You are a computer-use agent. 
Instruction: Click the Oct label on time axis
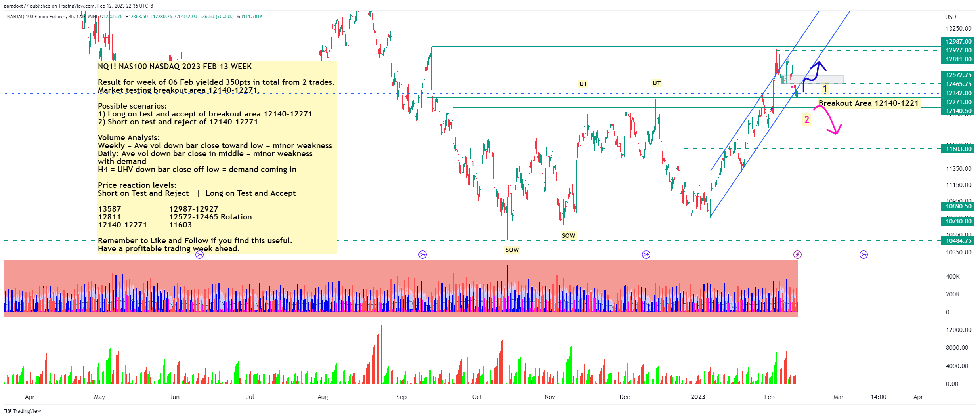477,397
